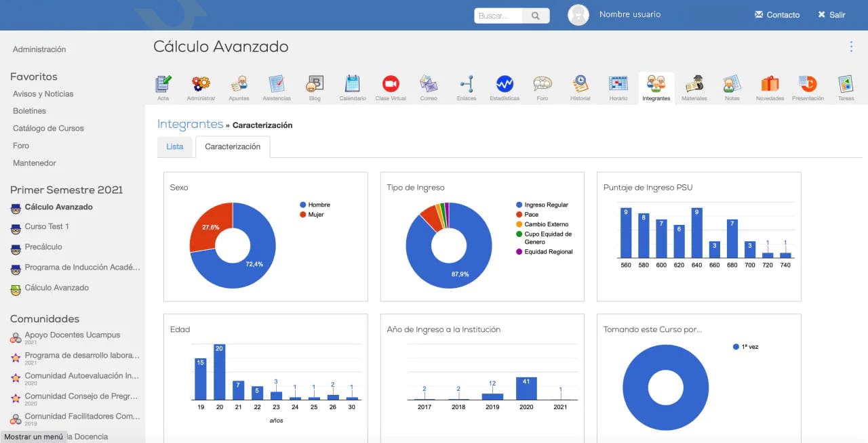Toggle the 1ª vez legend item
Viewport: 868px width, 443px height.
pos(745,346)
